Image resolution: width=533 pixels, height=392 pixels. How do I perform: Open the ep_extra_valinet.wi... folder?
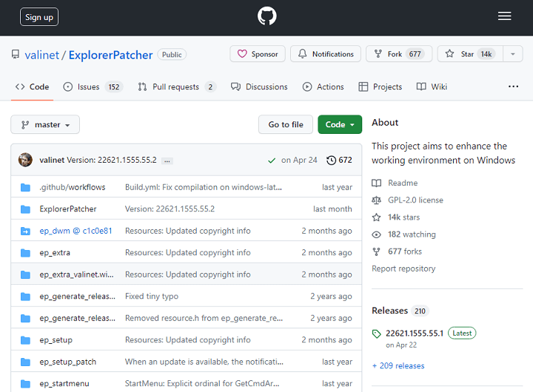76,274
